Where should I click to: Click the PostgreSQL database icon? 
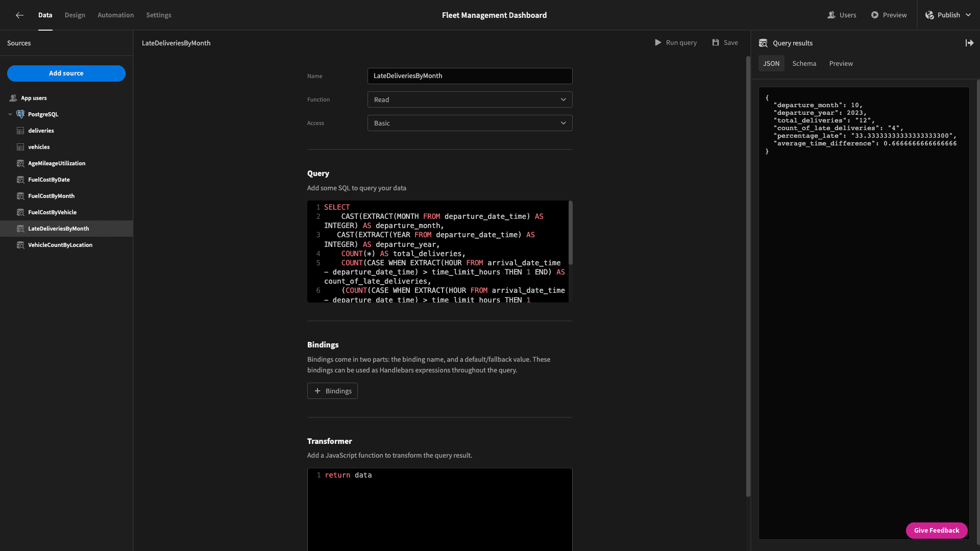point(20,114)
